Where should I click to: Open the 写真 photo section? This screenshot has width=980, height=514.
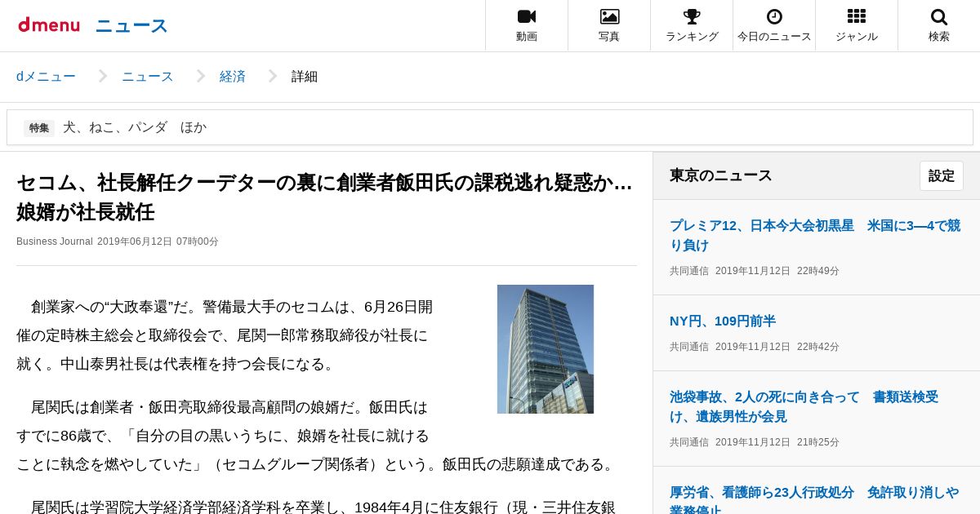(609, 25)
